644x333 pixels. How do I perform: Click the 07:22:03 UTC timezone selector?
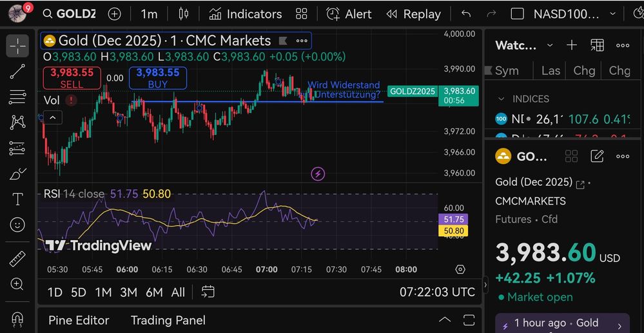(x=437, y=292)
